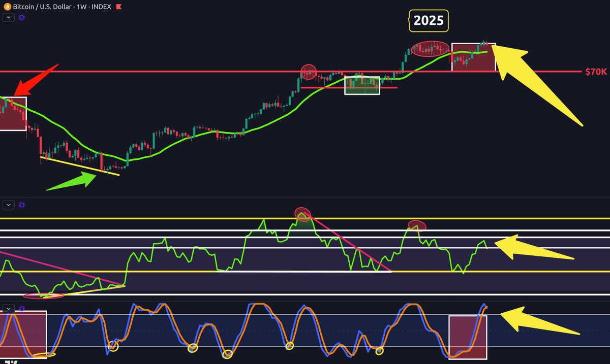Click the red ellipse circling the $70K rejection candle

point(309,72)
